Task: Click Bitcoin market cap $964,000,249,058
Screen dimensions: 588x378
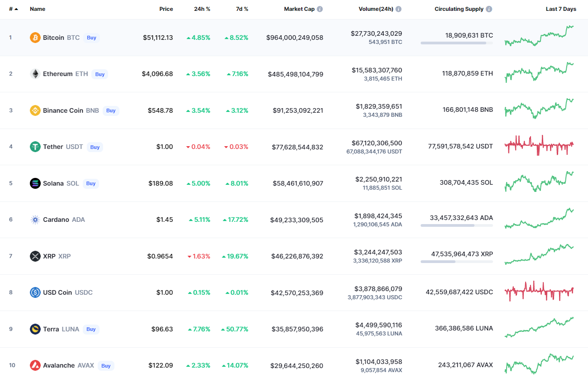Action: [x=295, y=38]
